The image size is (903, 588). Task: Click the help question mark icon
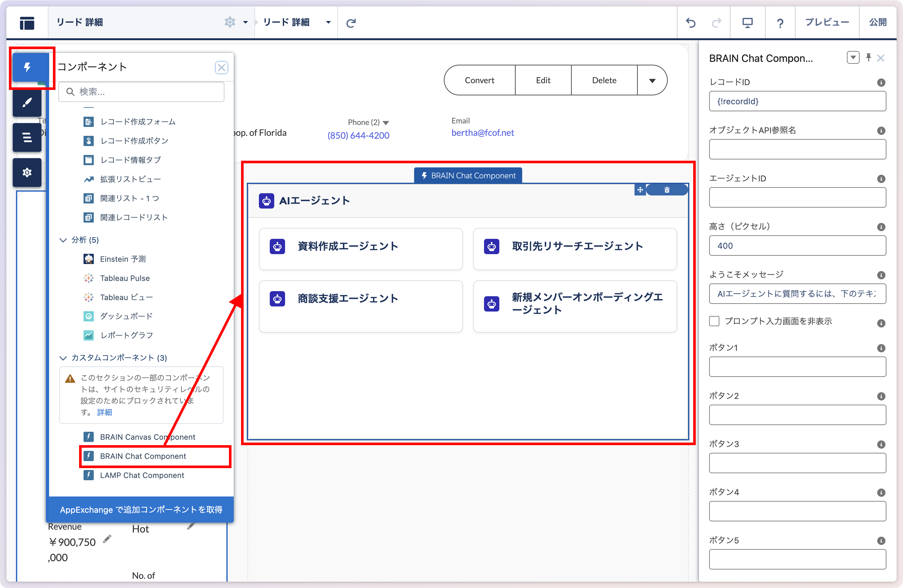[x=780, y=23]
